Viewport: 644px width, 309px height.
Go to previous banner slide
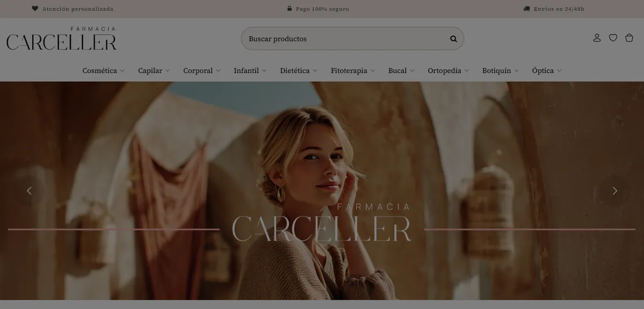30,190
